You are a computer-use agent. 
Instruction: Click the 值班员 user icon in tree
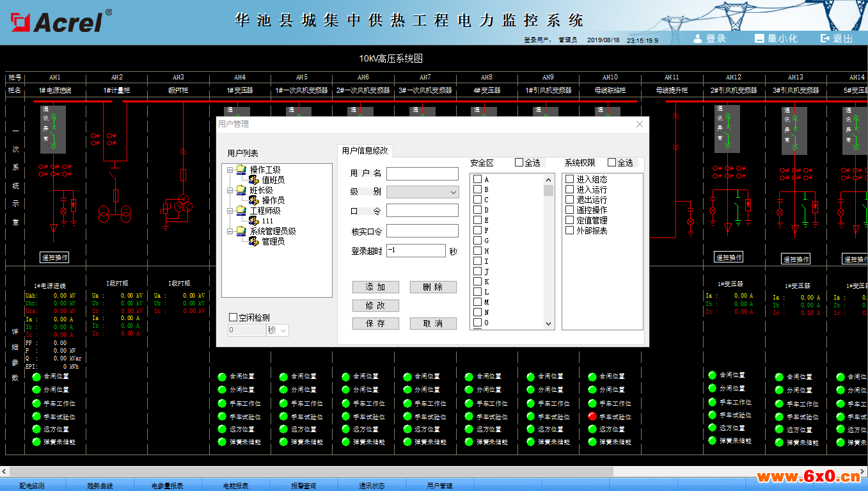(x=254, y=180)
